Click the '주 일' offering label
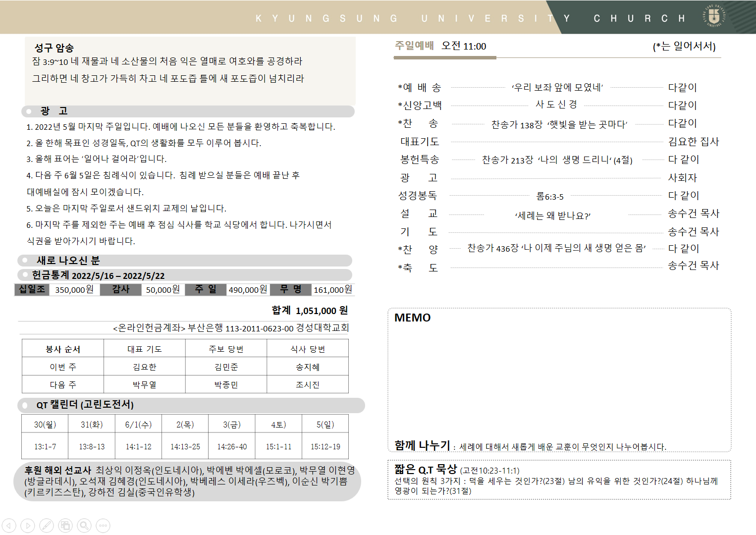Image resolution: width=756 pixels, height=535 pixels. [x=206, y=289]
